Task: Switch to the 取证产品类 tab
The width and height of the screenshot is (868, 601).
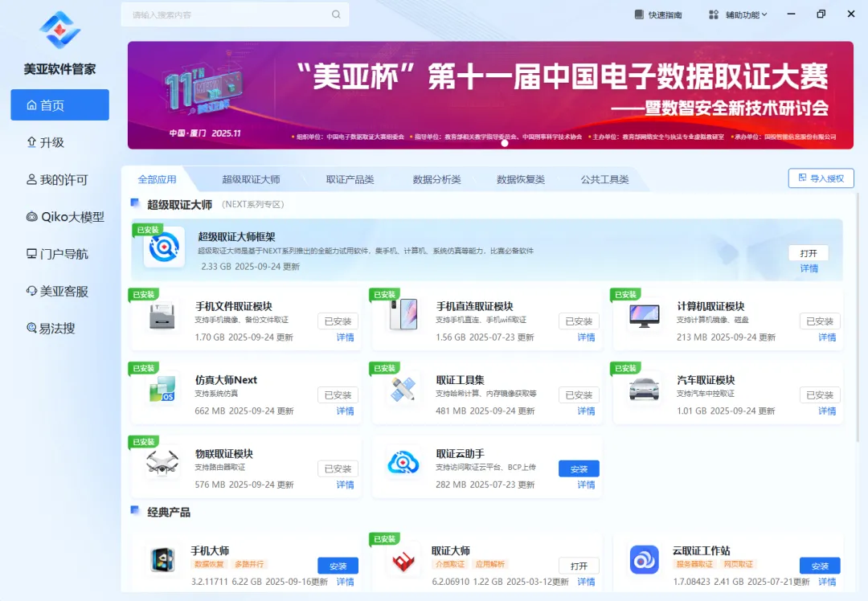Action: point(350,179)
